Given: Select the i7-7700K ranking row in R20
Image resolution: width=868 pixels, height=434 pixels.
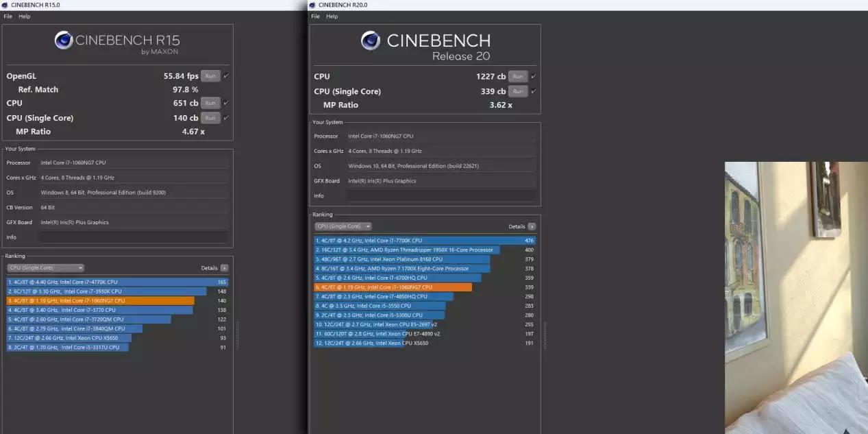Looking at the screenshot, I should 425,241.
